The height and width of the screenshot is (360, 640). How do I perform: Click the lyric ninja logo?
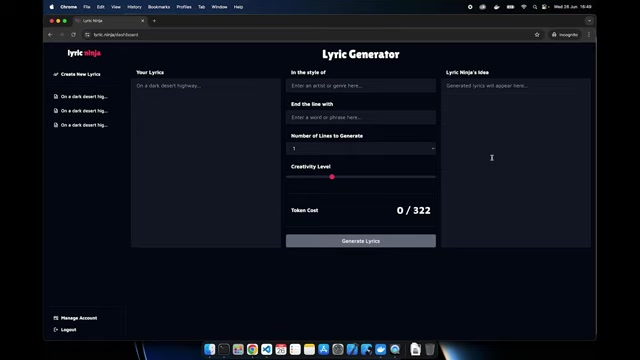pyautogui.click(x=84, y=53)
